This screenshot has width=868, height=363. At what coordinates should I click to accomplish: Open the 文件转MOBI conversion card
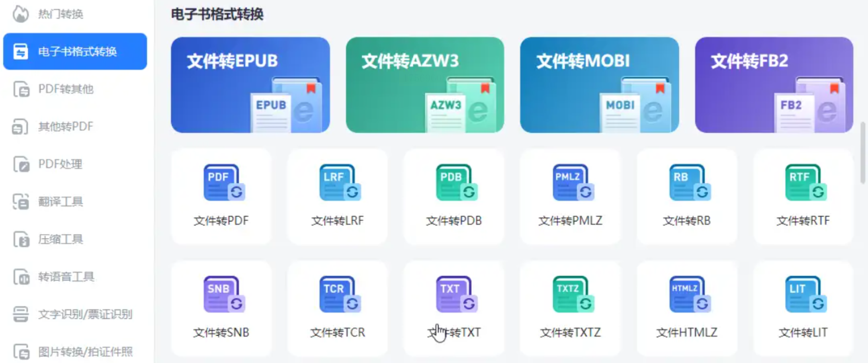click(x=599, y=85)
